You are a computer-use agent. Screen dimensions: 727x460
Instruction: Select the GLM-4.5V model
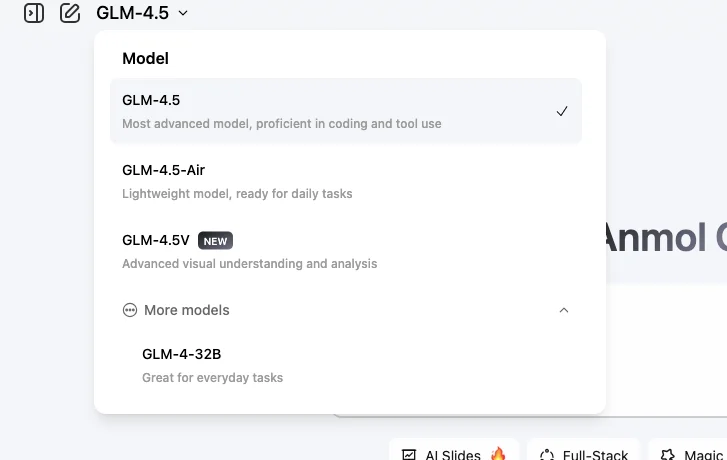click(346, 251)
